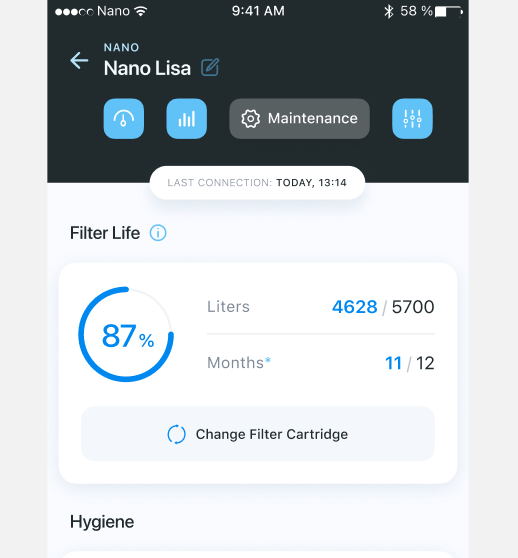The height and width of the screenshot is (558, 518).
Task: Open the bar chart statistics tab
Action: coord(186,119)
